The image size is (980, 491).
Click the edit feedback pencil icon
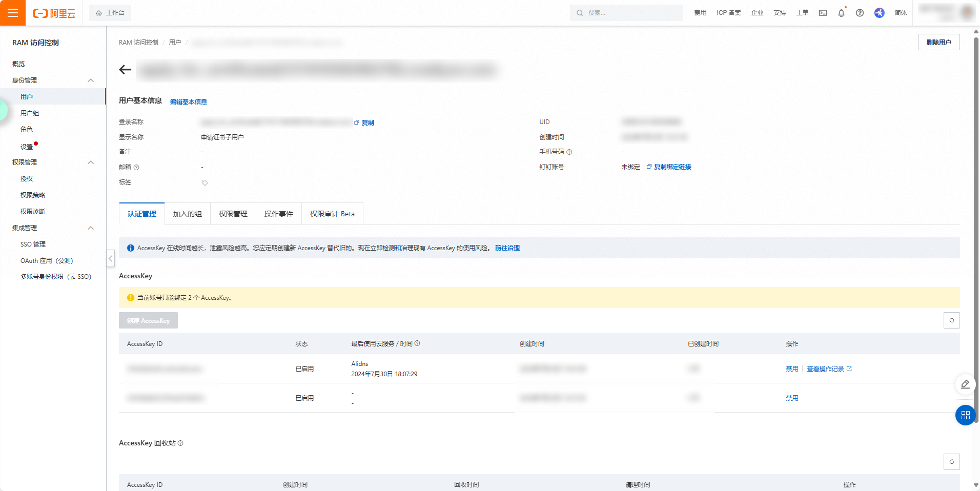pyautogui.click(x=965, y=384)
